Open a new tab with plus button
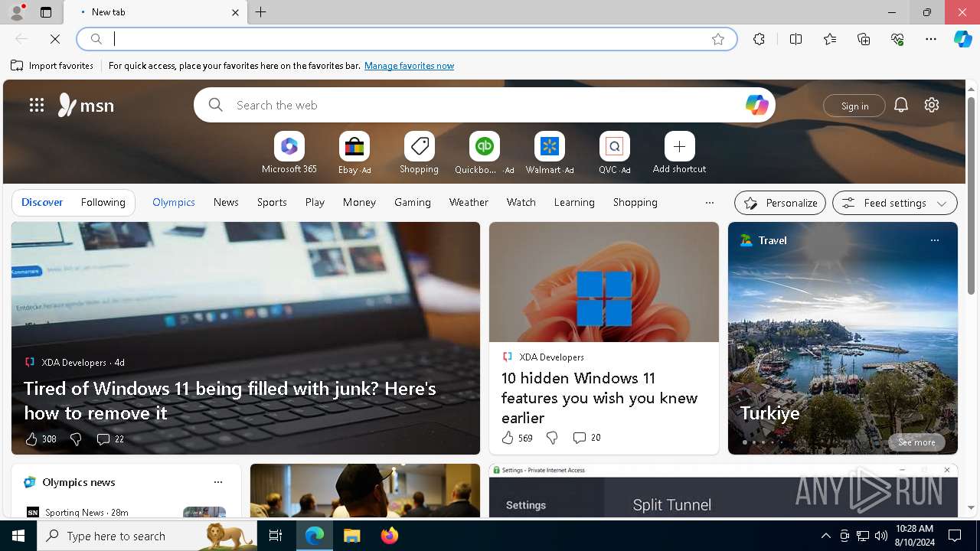Viewport: 980px width, 551px height. (x=261, y=12)
